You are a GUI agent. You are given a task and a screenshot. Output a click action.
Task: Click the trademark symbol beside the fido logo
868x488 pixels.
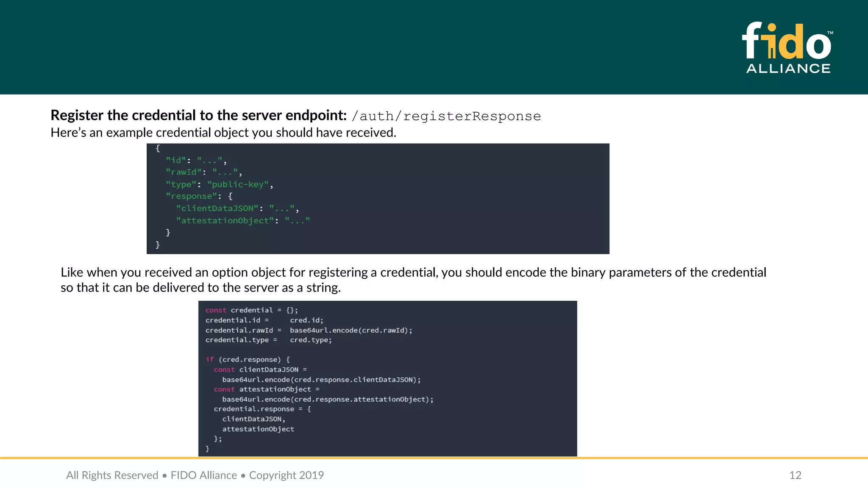[x=830, y=33]
